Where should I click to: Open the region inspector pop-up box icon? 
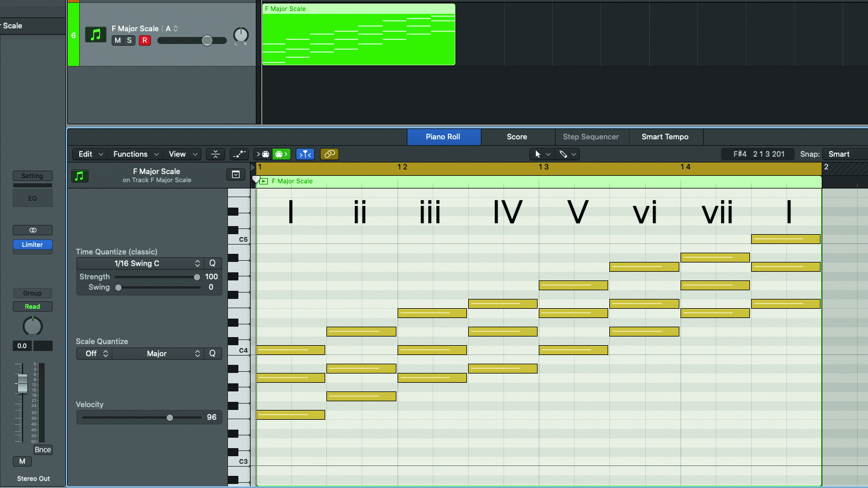236,175
